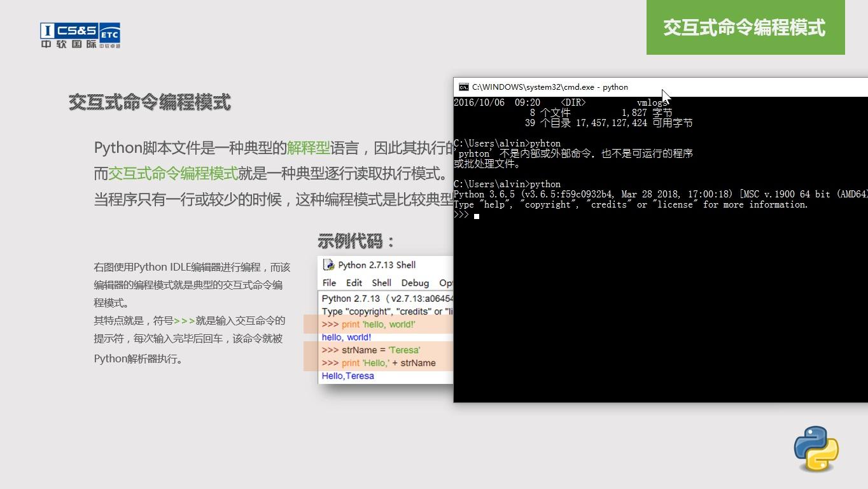Click the Python logo at bottom right
Screen dimensions: 868x489
(816, 448)
